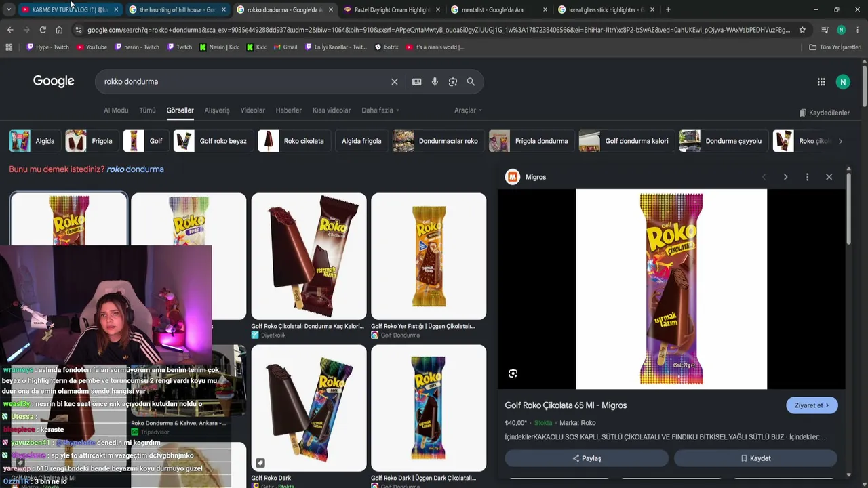This screenshot has width=868, height=488.
Task: Reload the current page
Action: 43,30
